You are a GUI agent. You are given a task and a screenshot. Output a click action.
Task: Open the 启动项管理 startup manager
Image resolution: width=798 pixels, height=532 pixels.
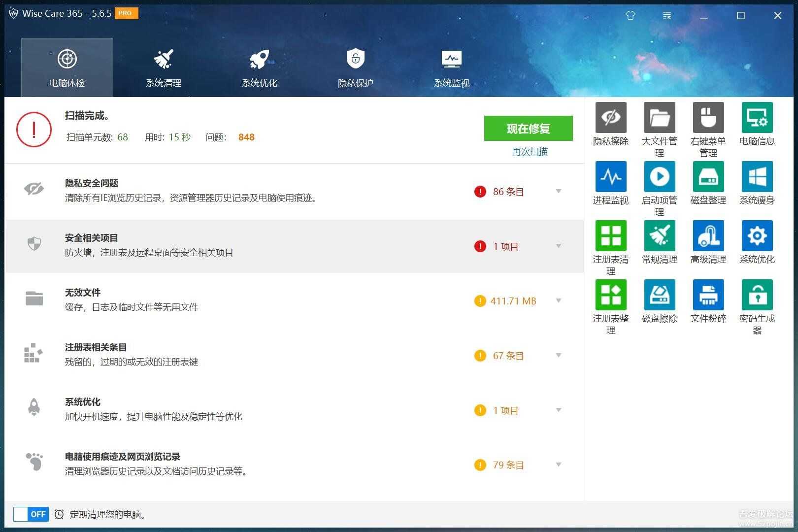[659, 177]
